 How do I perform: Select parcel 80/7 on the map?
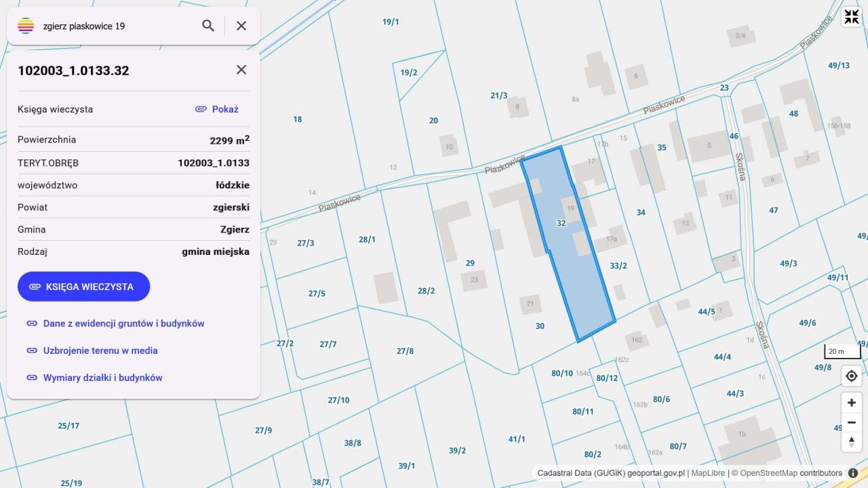pos(678,446)
